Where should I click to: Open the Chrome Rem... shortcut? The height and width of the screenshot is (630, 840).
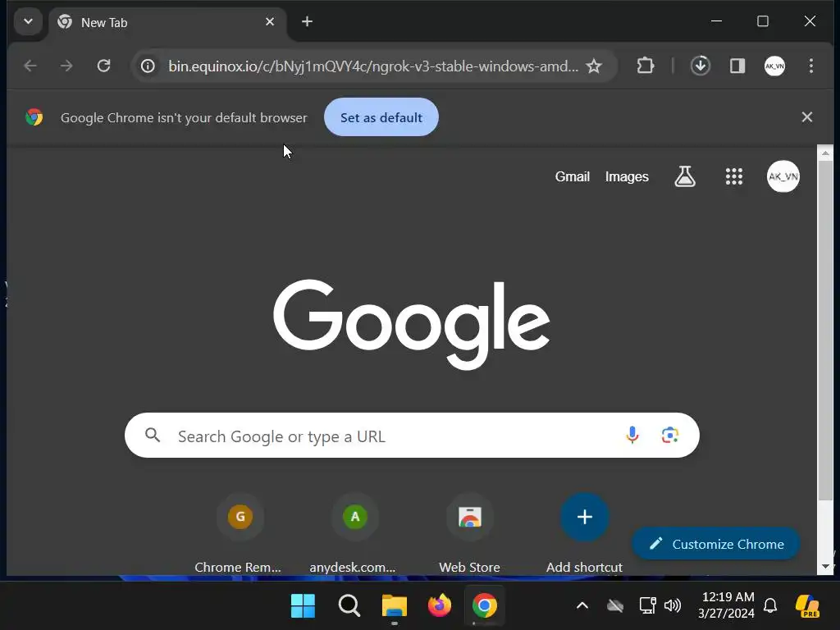click(239, 533)
